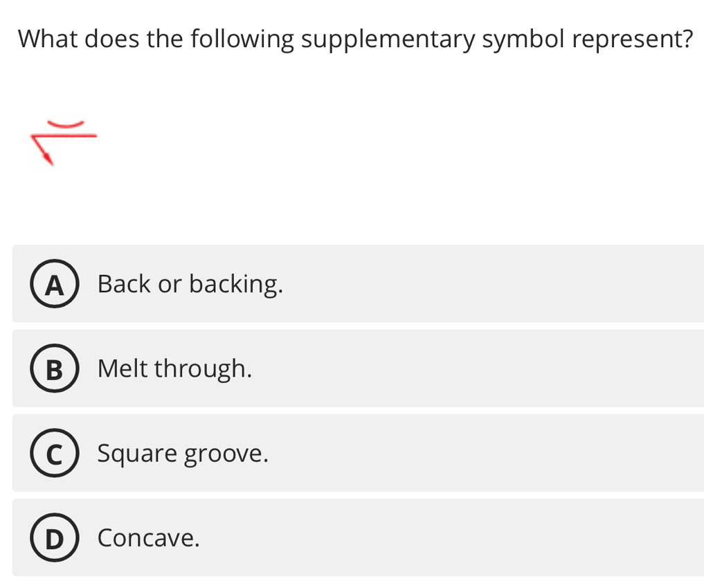Click the 'Melt through.' answer text
This screenshot has height=588, width=704.
(174, 369)
